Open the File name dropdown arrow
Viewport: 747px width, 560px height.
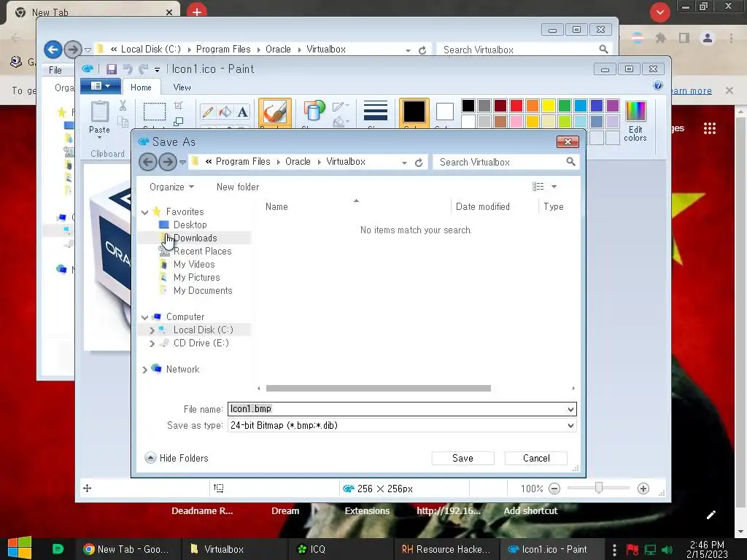click(x=570, y=409)
